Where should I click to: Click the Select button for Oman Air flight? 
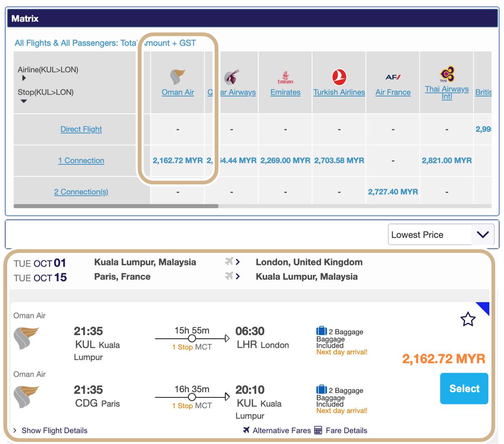(464, 389)
